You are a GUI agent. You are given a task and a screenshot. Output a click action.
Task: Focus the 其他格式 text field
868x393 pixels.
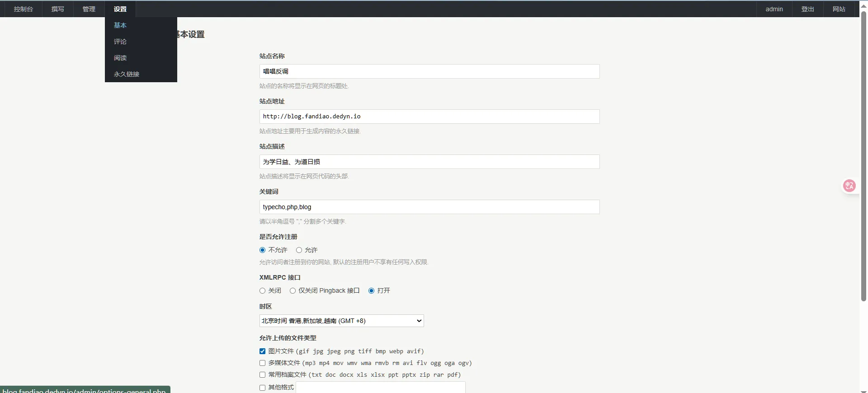[381, 387]
